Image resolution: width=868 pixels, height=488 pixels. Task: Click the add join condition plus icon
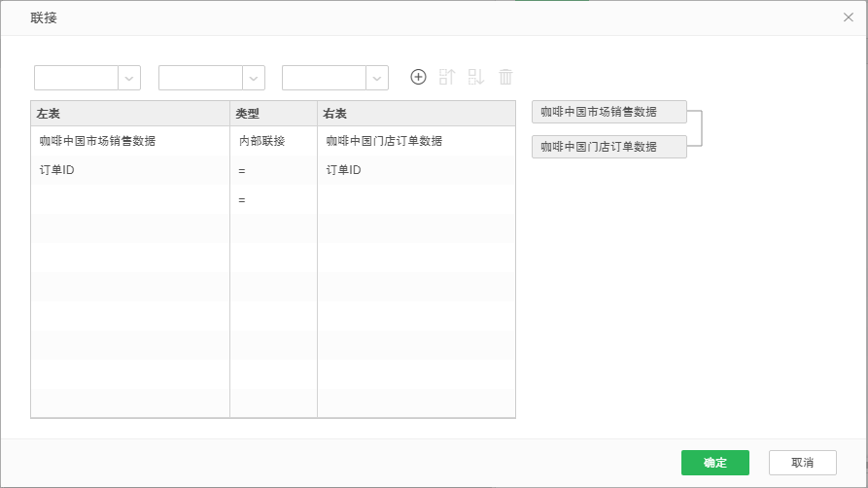coord(418,77)
